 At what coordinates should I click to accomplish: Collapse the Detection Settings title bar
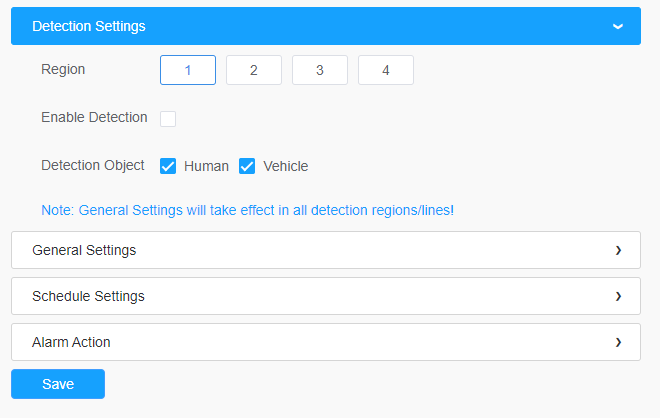pos(326,26)
